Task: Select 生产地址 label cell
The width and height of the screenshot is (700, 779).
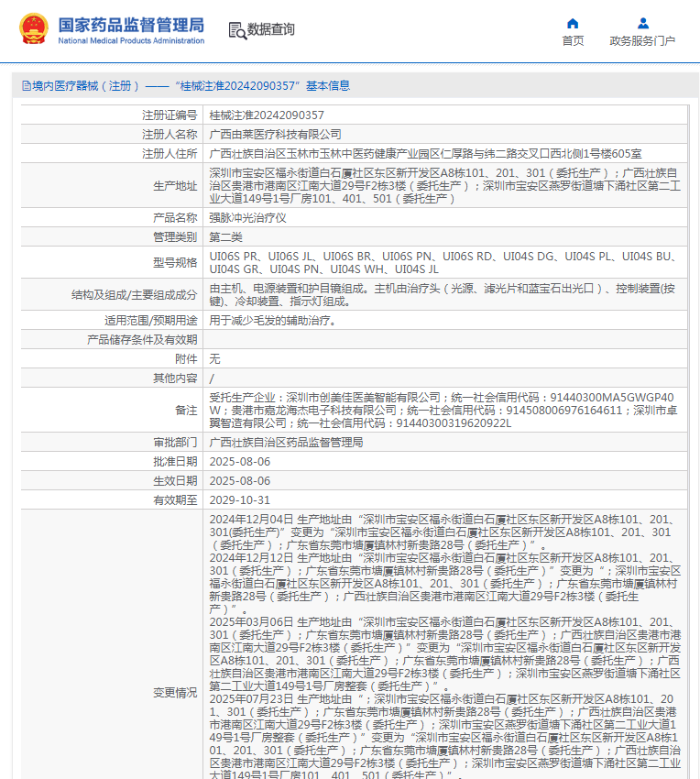Action: click(112, 186)
